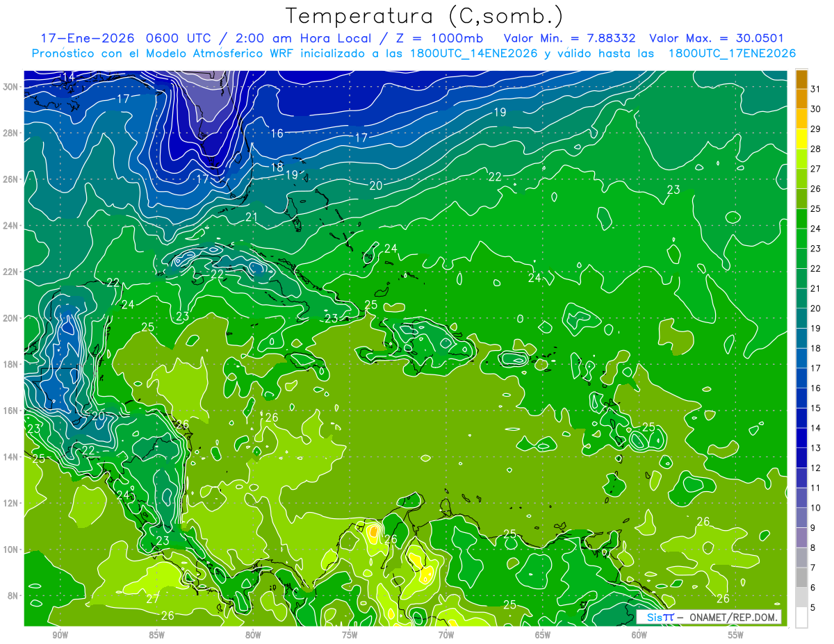Click the 10N latitude axis label

pos(11,550)
